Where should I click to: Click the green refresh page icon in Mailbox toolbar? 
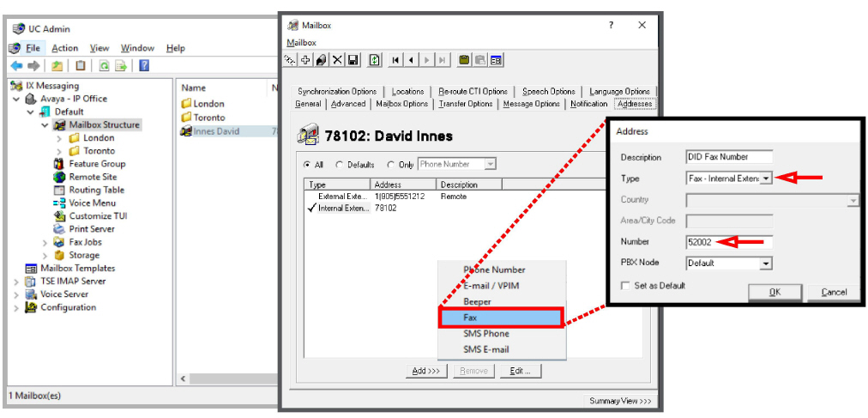(x=375, y=60)
